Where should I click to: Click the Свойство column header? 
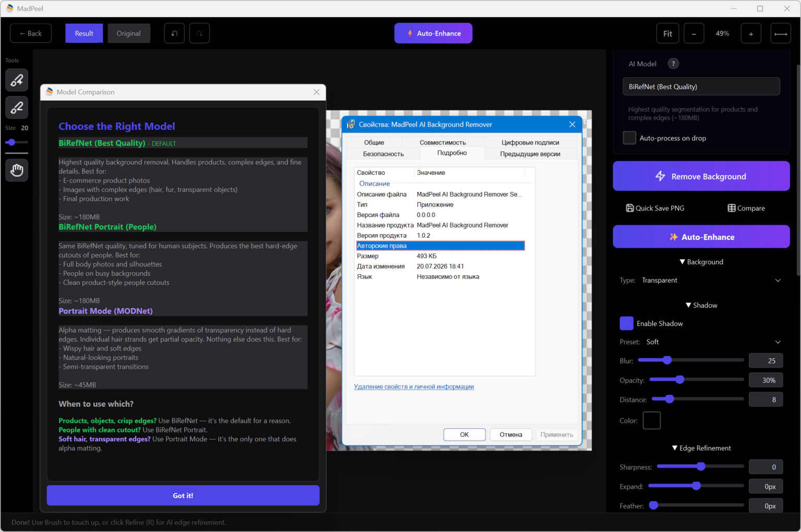click(x=384, y=173)
